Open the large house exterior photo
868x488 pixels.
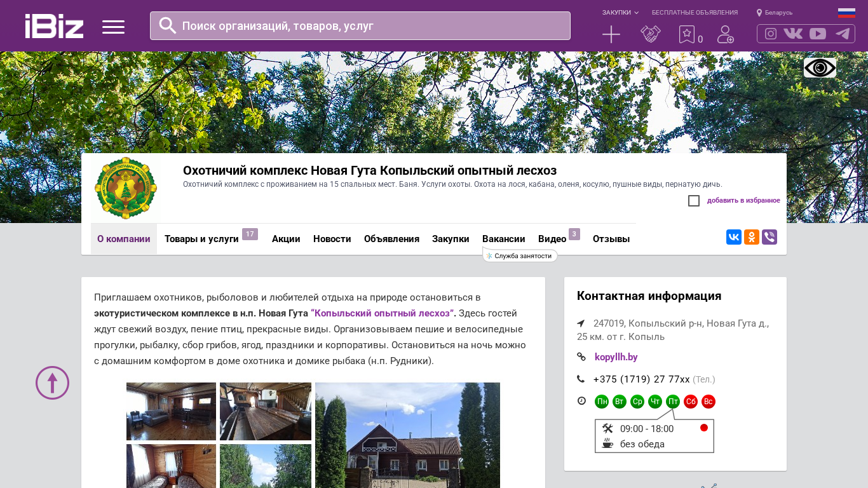(x=407, y=435)
